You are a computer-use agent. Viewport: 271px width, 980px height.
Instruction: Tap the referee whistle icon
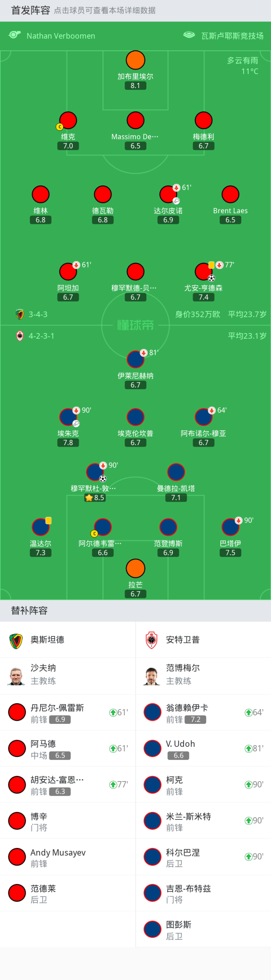pyautogui.click(x=15, y=35)
